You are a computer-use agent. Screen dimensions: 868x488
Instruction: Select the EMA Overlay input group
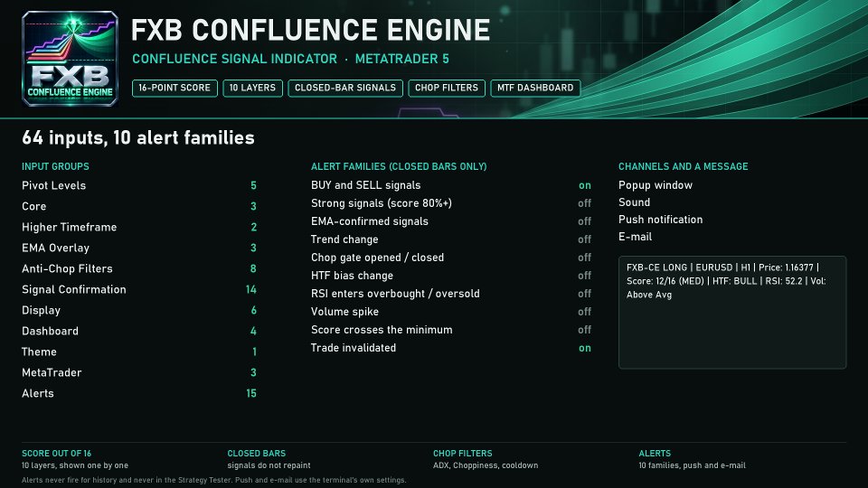tap(139, 248)
